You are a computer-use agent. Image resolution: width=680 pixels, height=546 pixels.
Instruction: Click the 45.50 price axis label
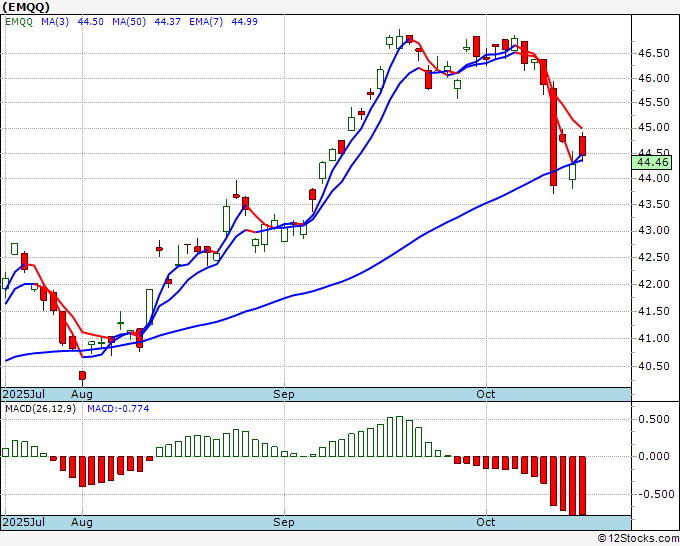coord(654,102)
